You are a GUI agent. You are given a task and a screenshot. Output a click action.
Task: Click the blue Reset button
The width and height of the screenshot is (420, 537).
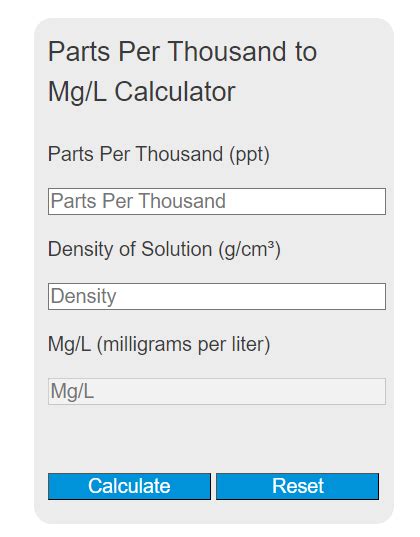pyautogui.click(x=297, y=486)
